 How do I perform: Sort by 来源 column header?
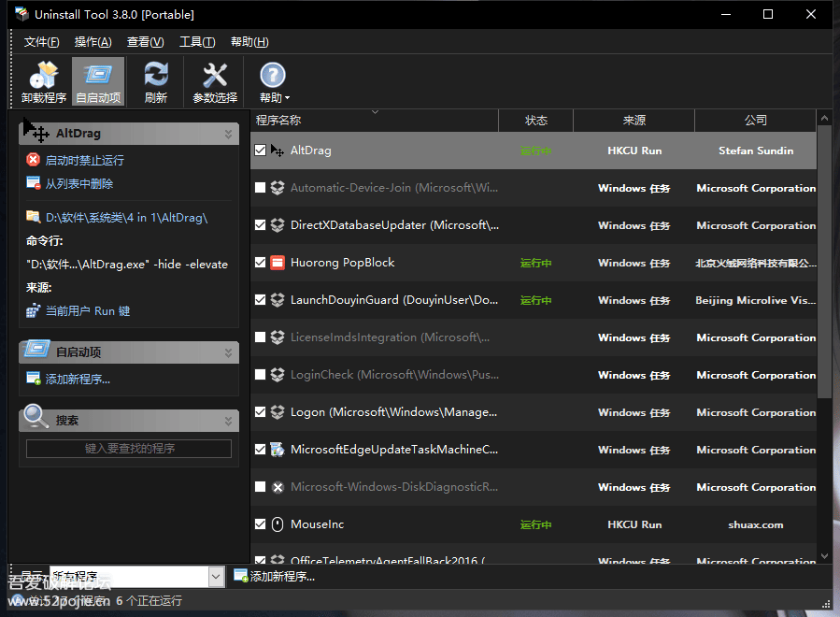pyautogui.click(x=634, y=120)
